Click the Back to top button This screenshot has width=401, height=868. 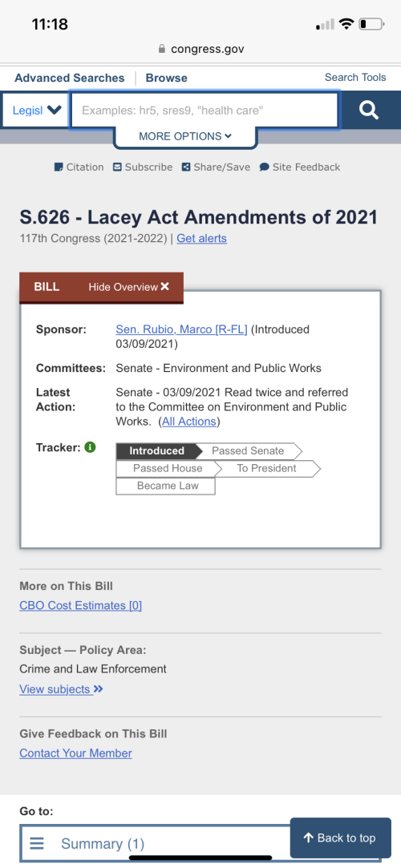[341, 838]
